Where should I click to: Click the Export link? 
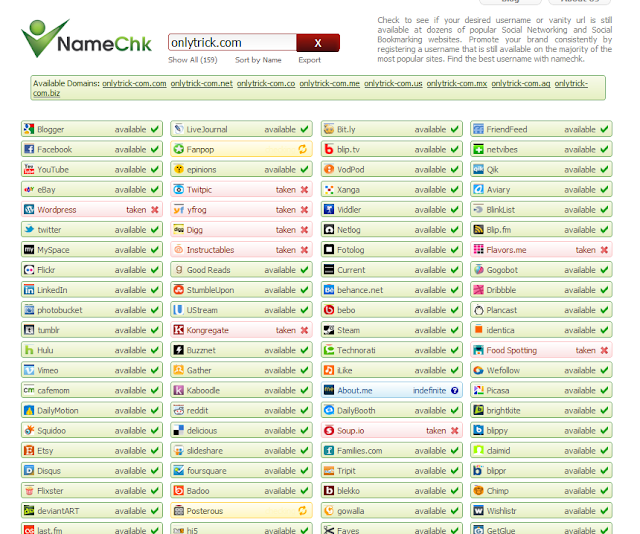pos(309,60)
